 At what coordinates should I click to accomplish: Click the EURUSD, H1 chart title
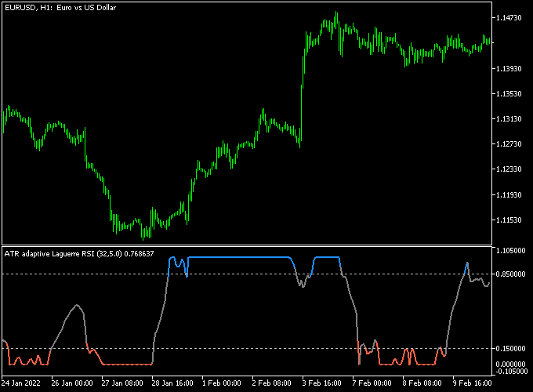[60, 8]
